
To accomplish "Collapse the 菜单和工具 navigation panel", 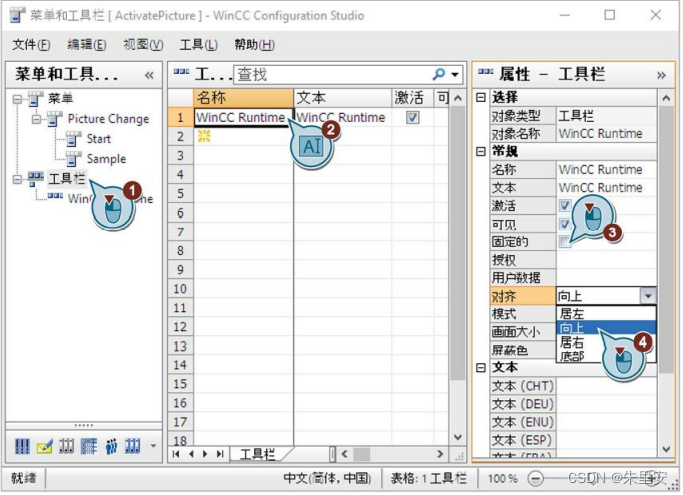I will point(149,75).
